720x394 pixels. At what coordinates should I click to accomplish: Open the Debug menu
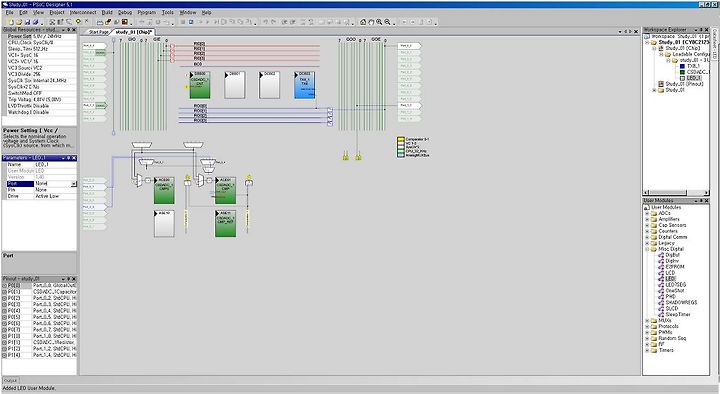[x=125, y=12]
